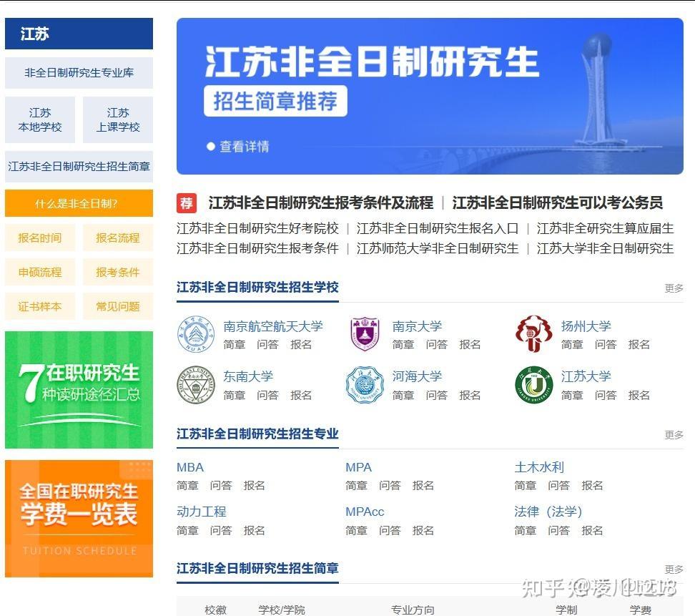This screenshot has height=616, width=695.
Task: Open 东南大学 name link
Action: tap(248, 376)
